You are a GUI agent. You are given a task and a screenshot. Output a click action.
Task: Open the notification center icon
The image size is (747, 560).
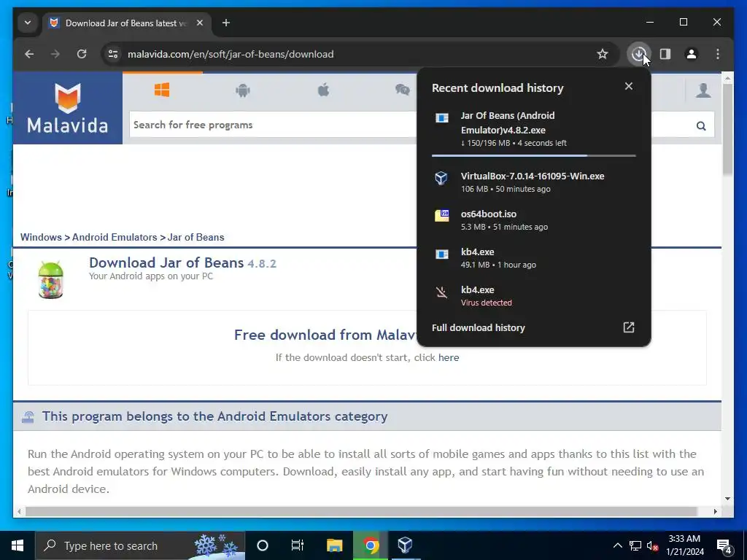[x=724, y=546]
